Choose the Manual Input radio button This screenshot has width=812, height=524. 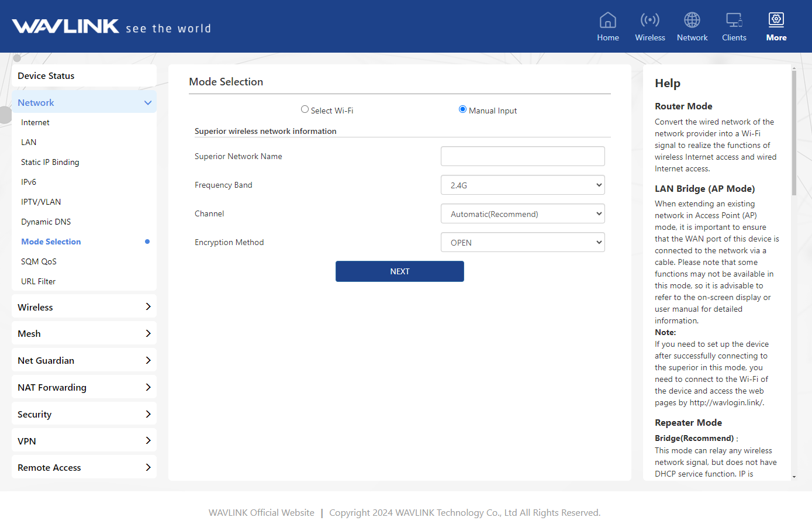pyautogui.click(x=462, y=109)
